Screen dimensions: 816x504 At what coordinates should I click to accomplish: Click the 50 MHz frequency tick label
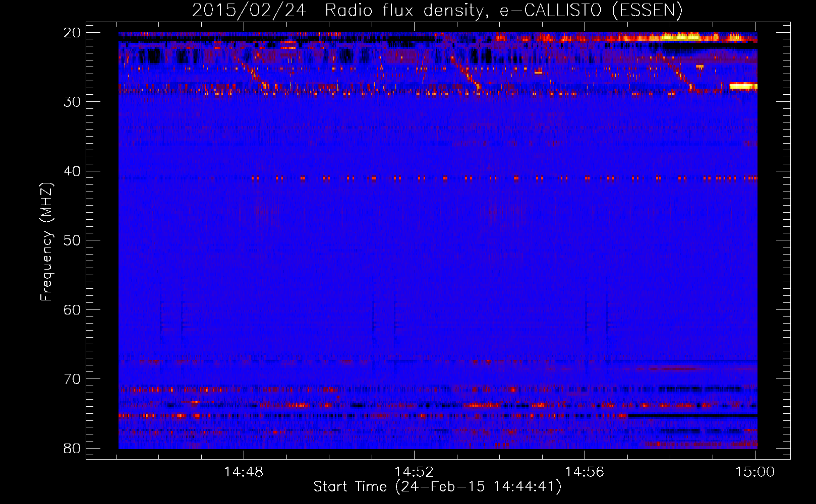click(72, 240)
